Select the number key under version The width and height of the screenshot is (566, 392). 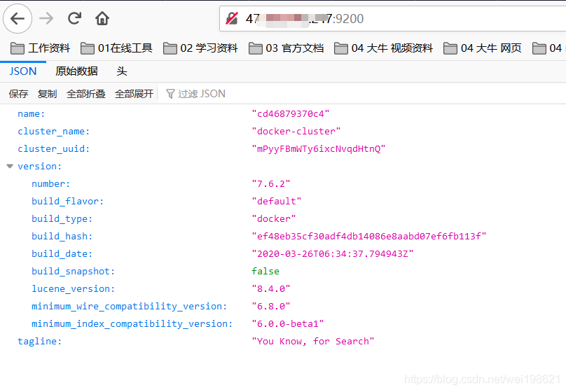click(51, 184)
